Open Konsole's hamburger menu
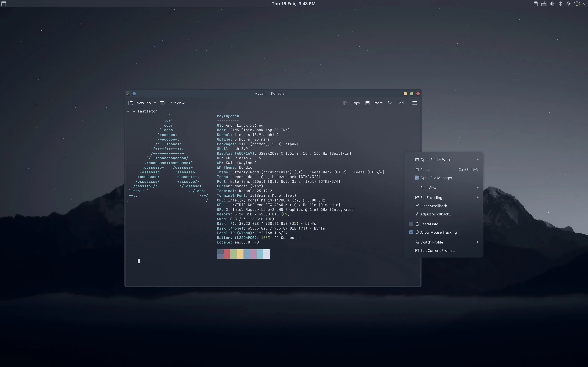588x367 pixels. tap(414, 103)
